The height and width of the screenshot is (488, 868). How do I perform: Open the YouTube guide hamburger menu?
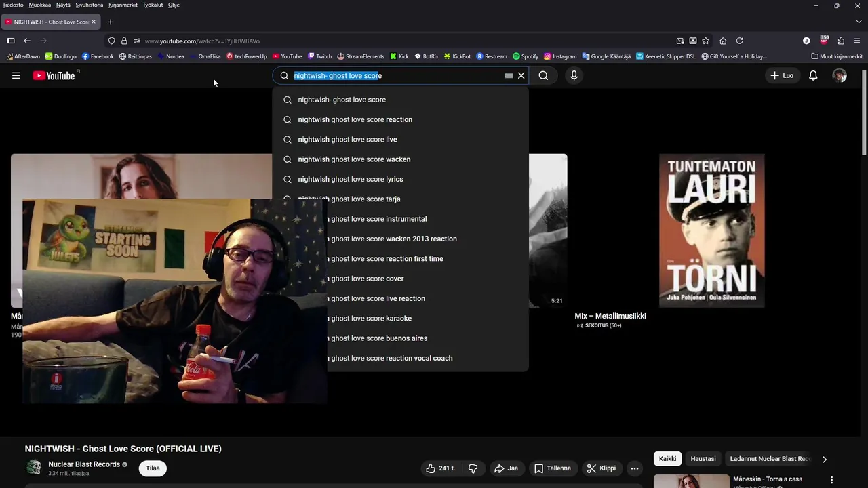[x=16, y=76]
